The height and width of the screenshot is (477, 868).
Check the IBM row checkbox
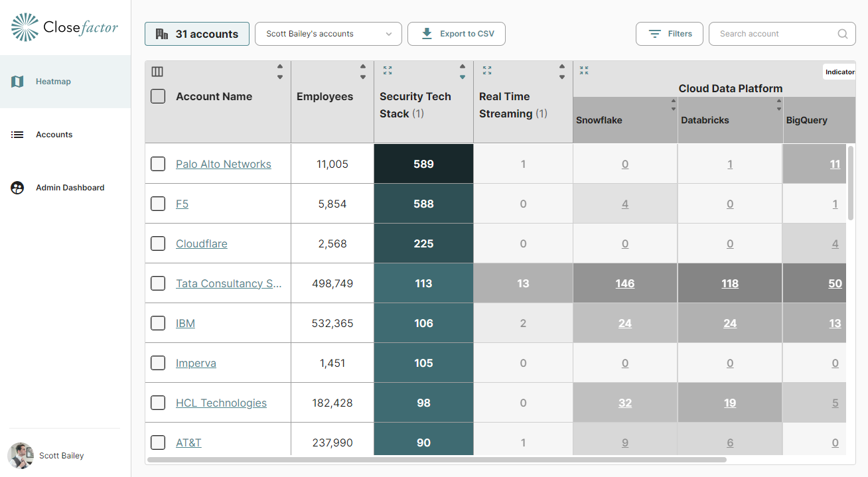coord(158,323)
